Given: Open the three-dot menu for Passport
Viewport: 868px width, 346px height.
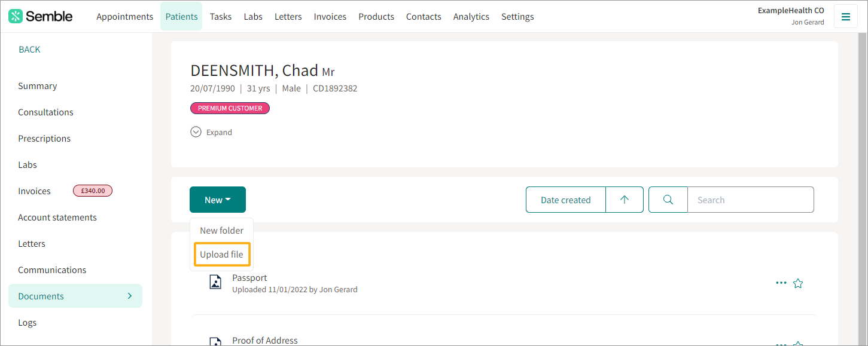Looking at the screenshot, I should point(781,283).
